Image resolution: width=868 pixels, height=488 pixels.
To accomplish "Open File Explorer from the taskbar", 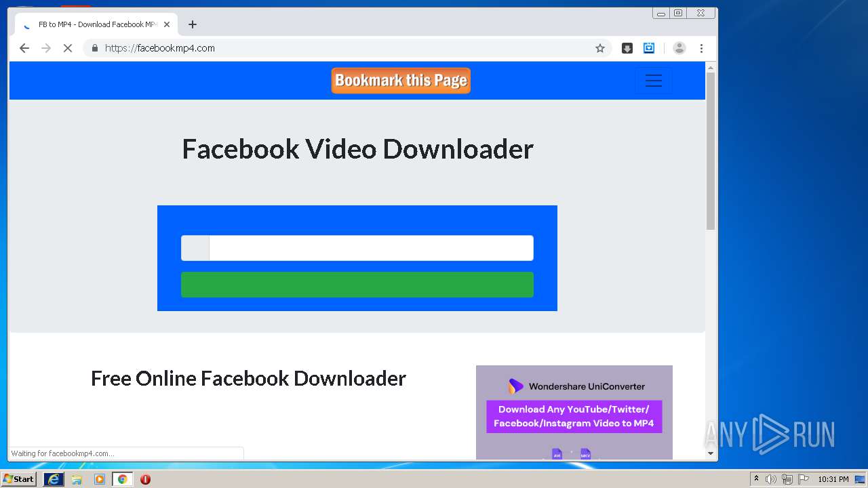I will tap(77, 479).
